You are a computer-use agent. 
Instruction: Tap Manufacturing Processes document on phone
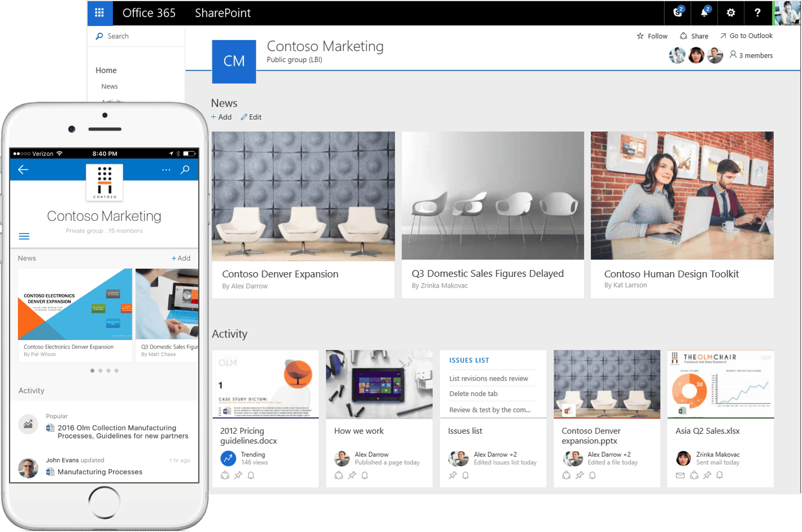[x=100, y=472]
